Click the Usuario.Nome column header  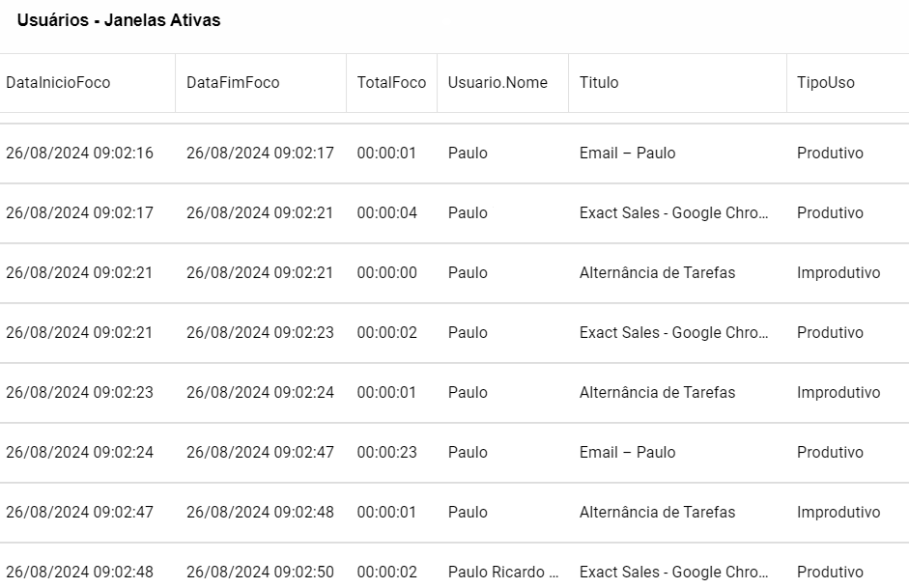coord(497,83)
